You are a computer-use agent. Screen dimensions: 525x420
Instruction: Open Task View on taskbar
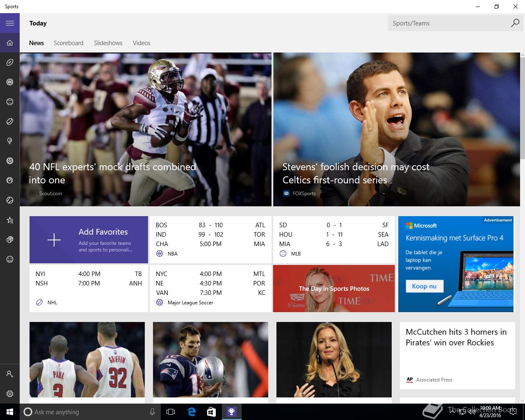pyautogui.click(x=171, y=412)
